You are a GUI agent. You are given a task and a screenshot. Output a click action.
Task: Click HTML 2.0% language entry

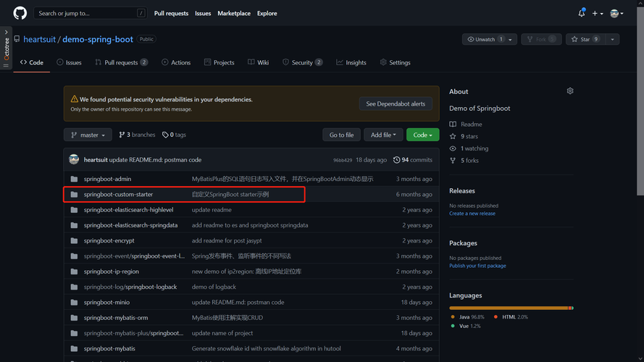[511, 317]
